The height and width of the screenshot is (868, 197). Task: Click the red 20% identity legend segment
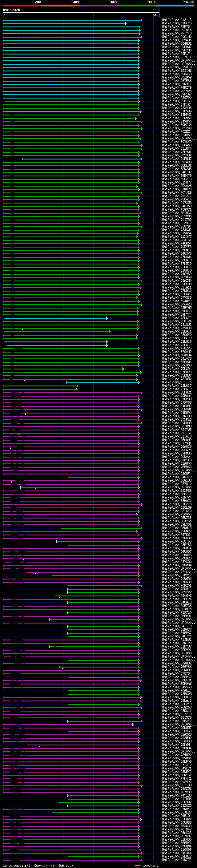[x=22, y=6]
